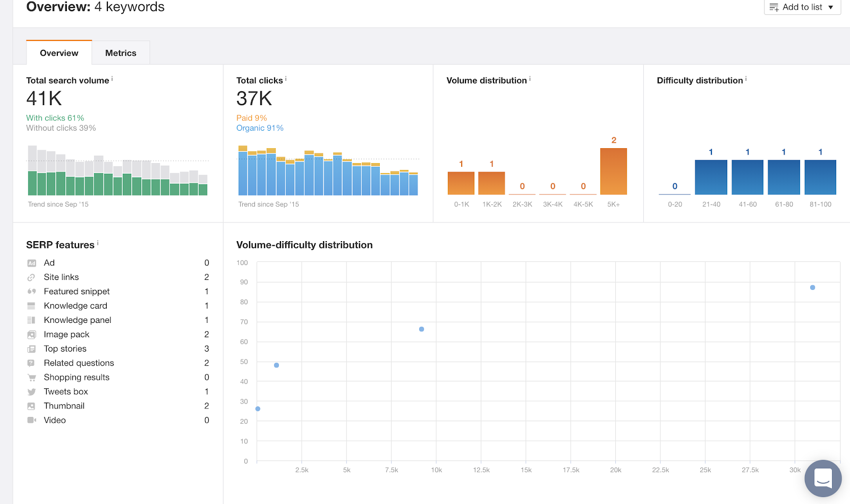Click the Shopping results cart icon
This screenshot has height=504, width=850.
[31, 378]
